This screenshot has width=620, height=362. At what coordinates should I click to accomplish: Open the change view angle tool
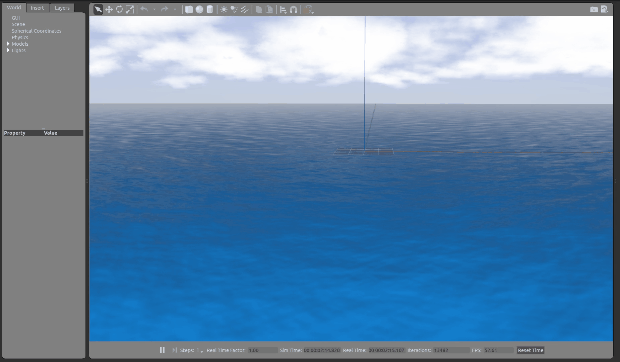(x=309, y=9)
